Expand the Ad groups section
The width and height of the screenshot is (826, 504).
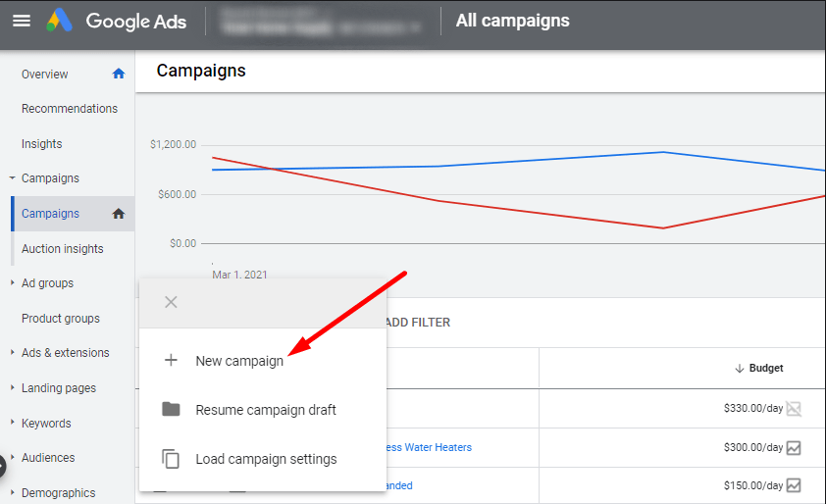(x=12, y=282)
